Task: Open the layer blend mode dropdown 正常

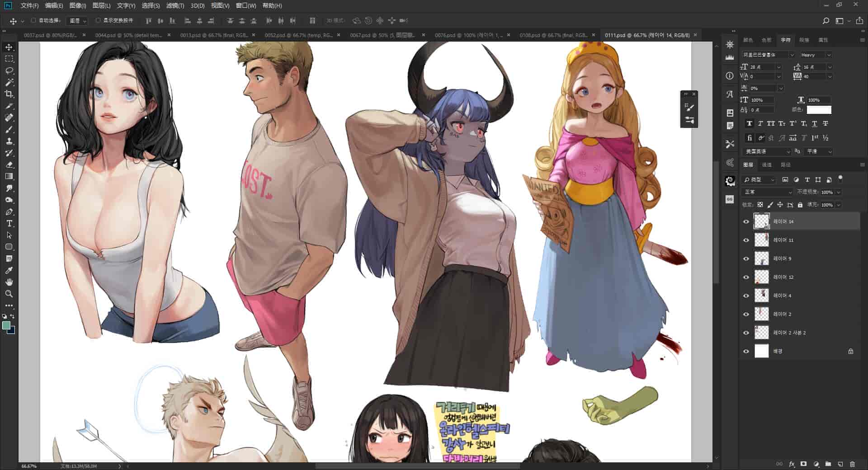Action: point(768,192)
